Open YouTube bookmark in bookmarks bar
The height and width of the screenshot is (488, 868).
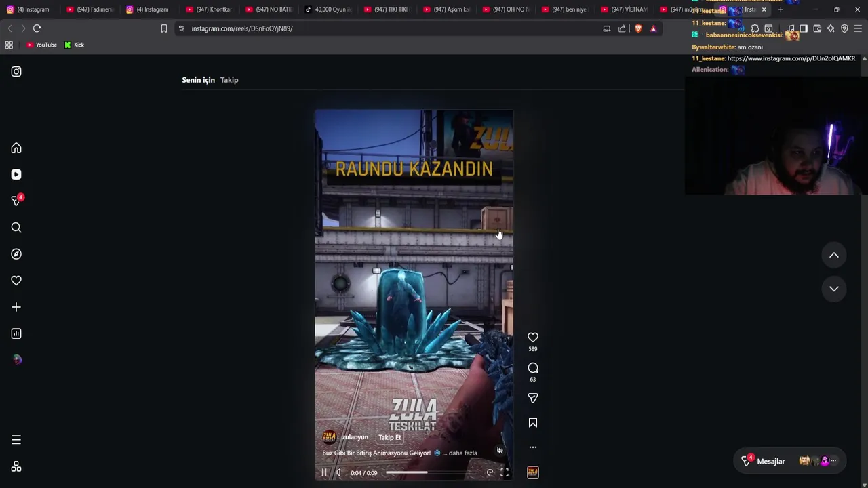coord(41,45)
